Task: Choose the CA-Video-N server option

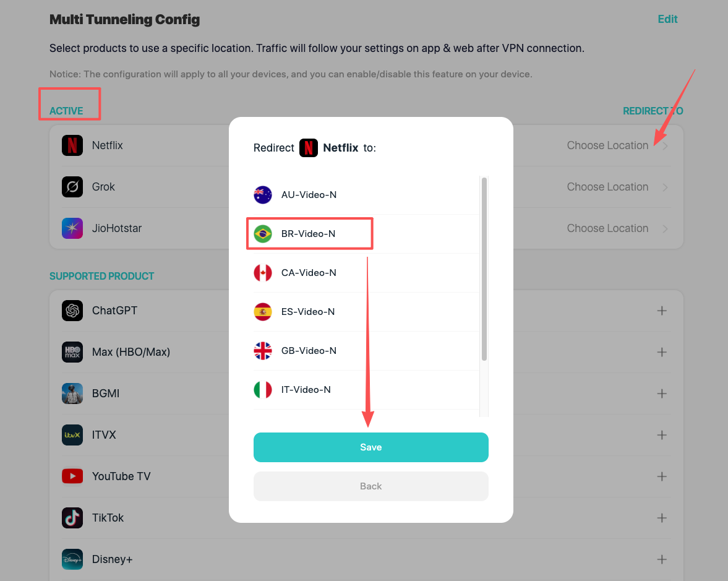Action: pyautogui.click(x=309, y=272)
